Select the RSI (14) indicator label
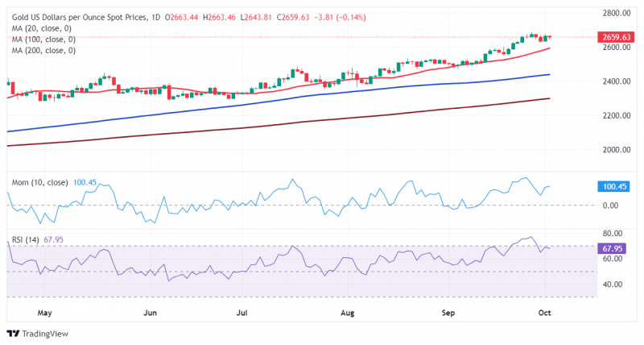Image resolution: width=644 pixels, height=345 pixels. point(26,239)
